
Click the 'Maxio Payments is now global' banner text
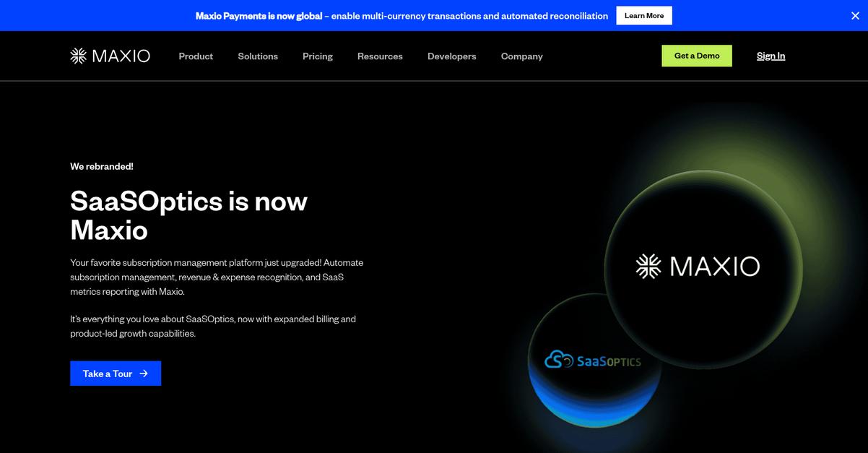coord(259,16)
